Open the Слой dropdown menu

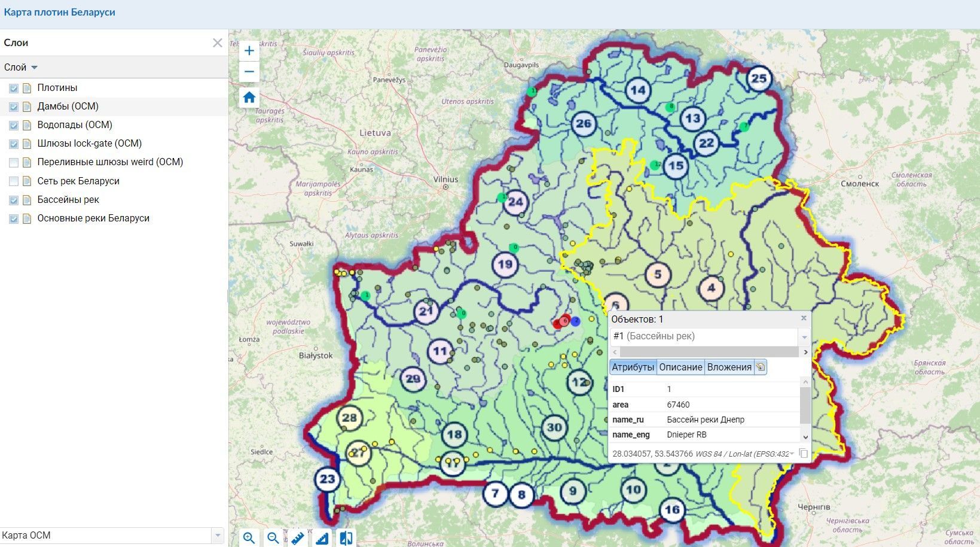point(21,67)
